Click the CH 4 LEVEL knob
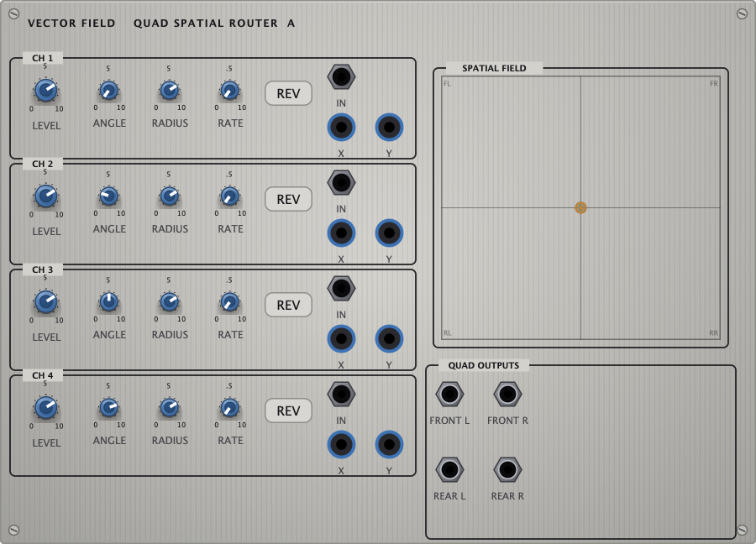Image resolution: width=756 pixels, height=544 pixels. (46, 408)
